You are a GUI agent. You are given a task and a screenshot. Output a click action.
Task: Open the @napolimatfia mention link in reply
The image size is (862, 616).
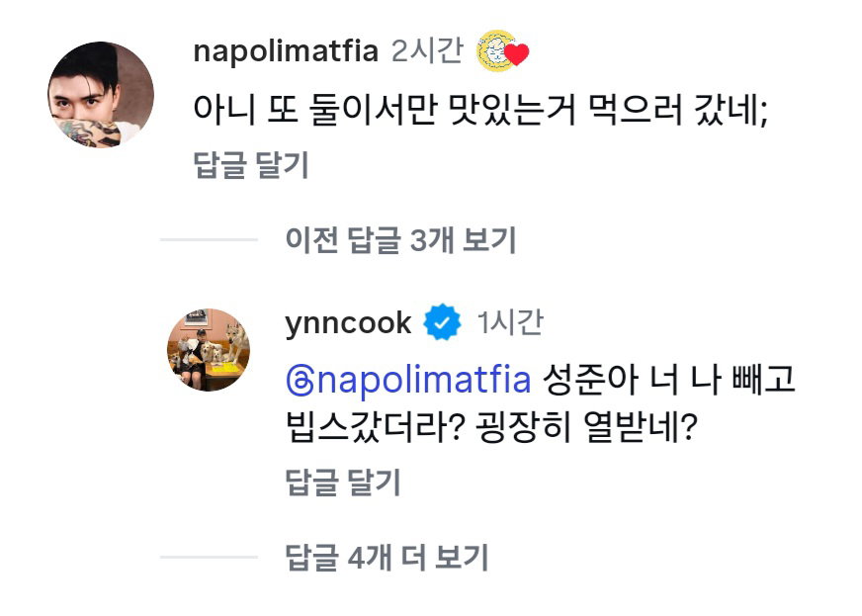tap(408, 381)
